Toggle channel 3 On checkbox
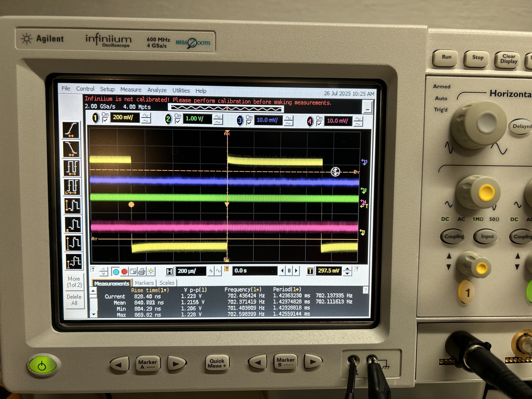 click(249, 123)
